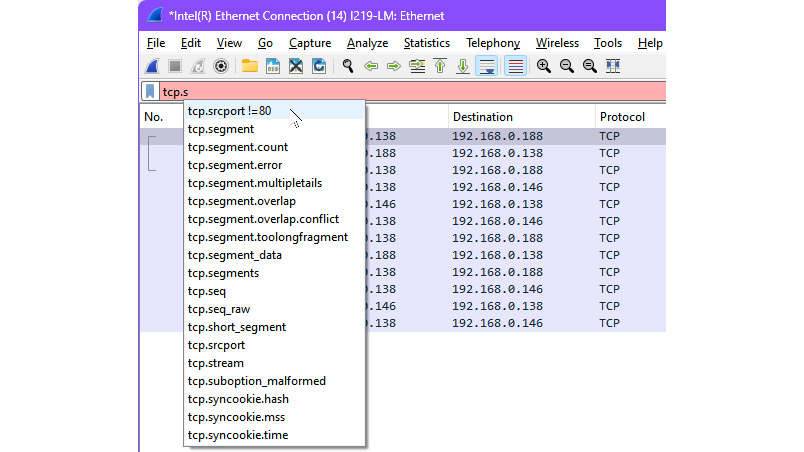Toggle auto-scroll during live capture
This screenshot has height=452, width=804.
487,66
